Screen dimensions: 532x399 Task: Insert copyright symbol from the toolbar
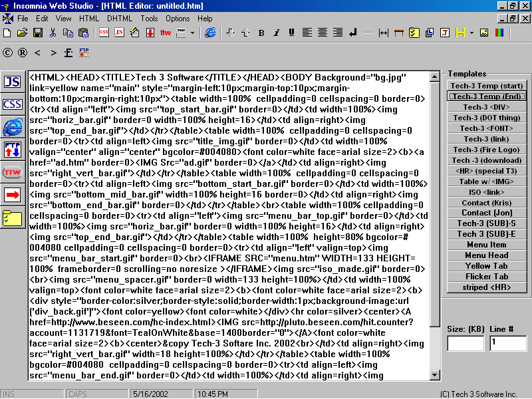pyautogui.click(x=8, y=53)
